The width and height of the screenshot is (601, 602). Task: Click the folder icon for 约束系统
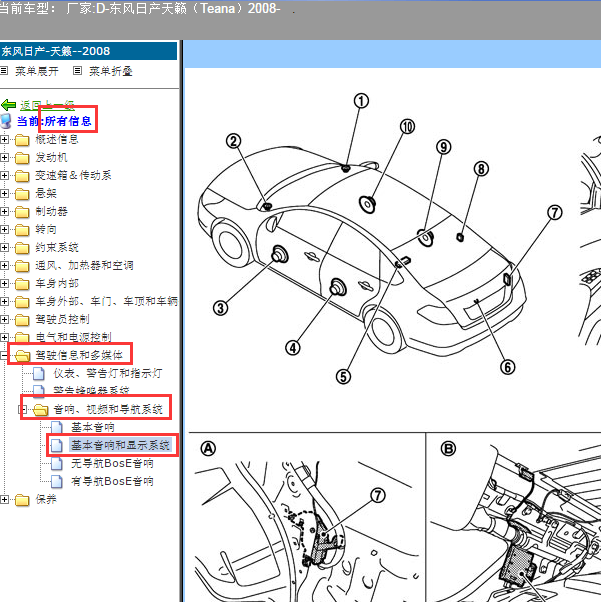pyautogui.click(x=22, y=248)
